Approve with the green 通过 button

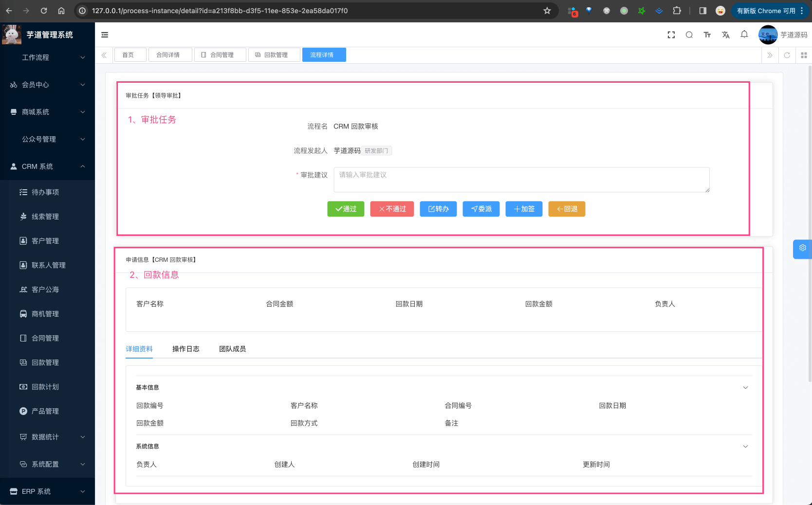346,209
